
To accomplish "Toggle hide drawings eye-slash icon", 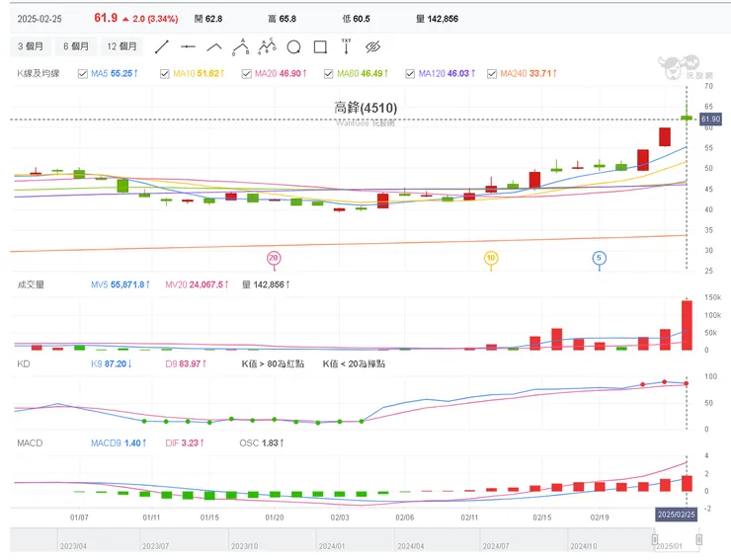I will click(373, 46).
